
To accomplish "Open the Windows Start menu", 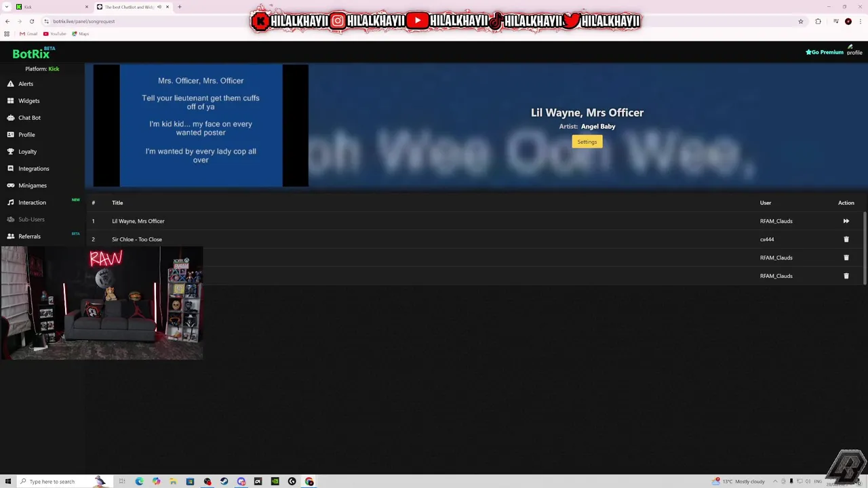I will click(8, 481).
